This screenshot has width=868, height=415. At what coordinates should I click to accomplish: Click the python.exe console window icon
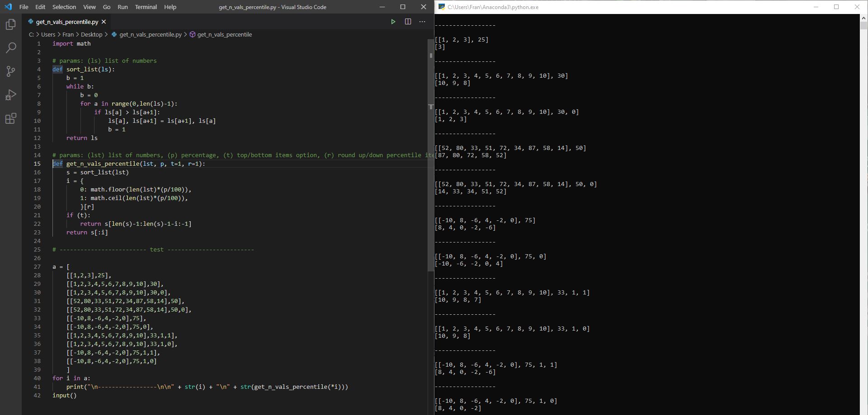pos(442,7)
